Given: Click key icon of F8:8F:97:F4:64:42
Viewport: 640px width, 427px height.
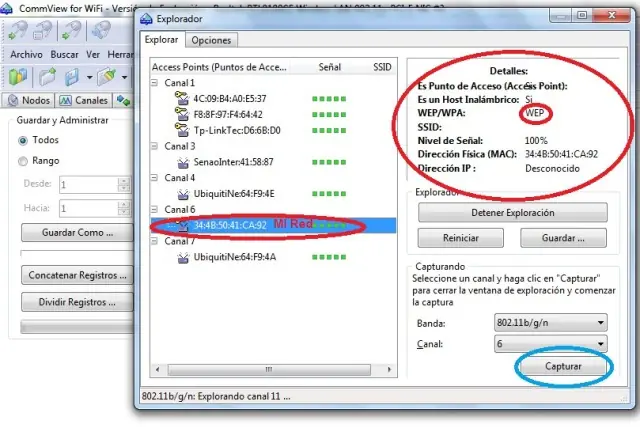Looking at the screenshot, I should coord(182,113).
